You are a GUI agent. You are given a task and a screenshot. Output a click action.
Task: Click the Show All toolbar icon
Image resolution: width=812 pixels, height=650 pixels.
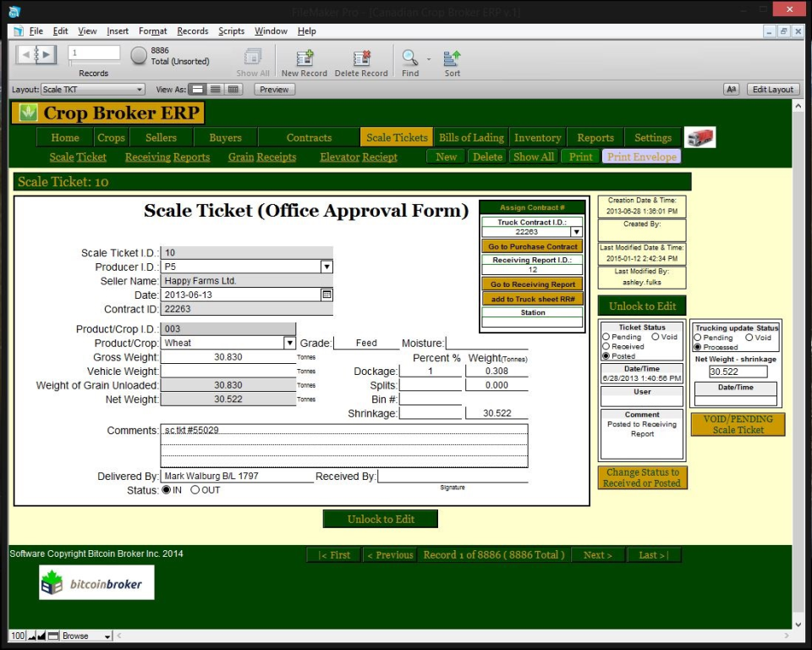click(253, 57)
